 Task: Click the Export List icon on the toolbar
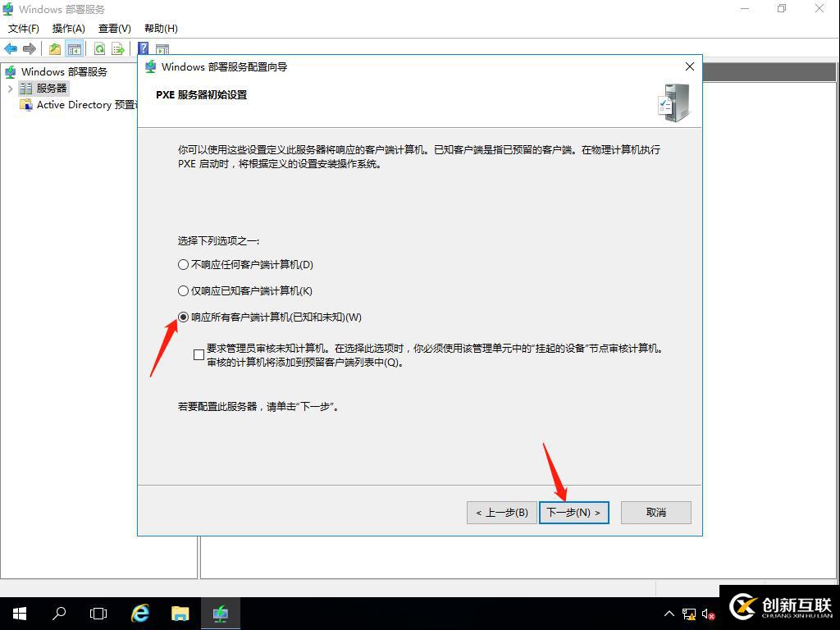[x=117, y=48]
